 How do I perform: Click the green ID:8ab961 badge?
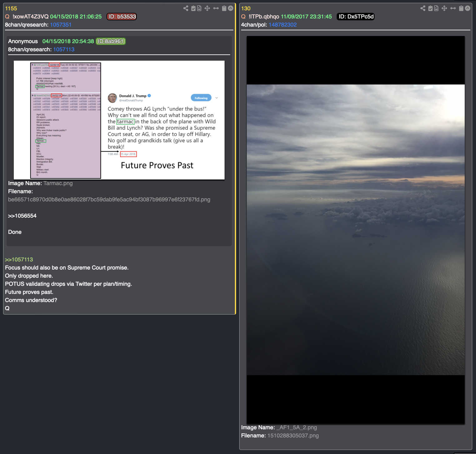click(111, 41)
